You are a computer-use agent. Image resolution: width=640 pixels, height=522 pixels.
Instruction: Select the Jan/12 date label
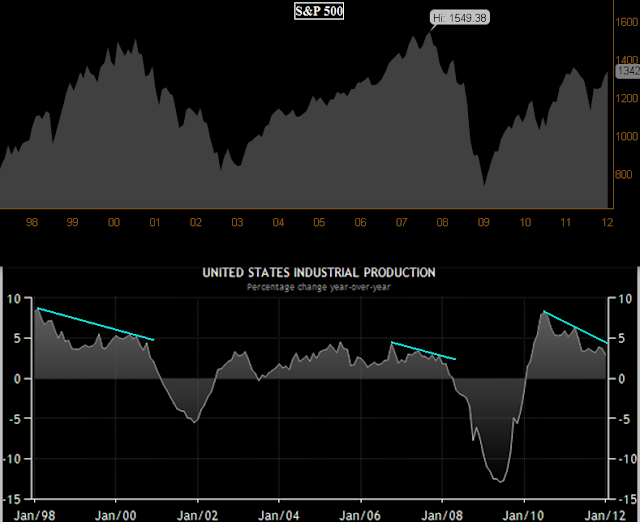(605, 515)
